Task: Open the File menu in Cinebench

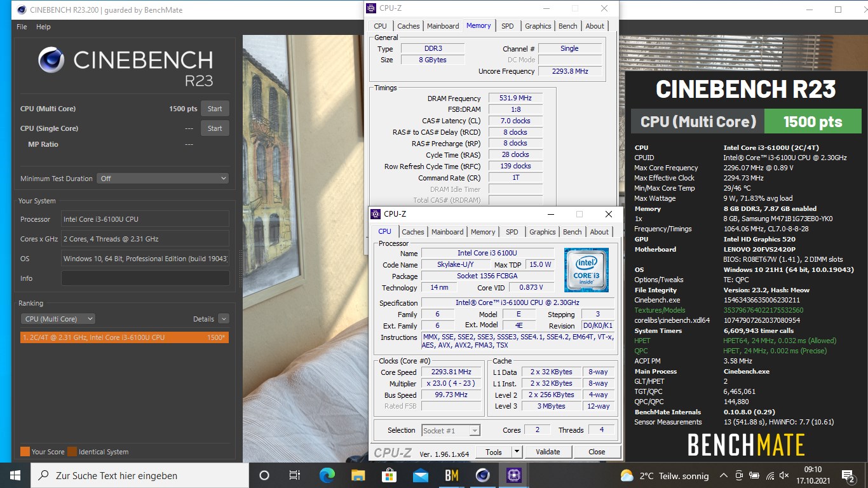Action: coord(22,27)
